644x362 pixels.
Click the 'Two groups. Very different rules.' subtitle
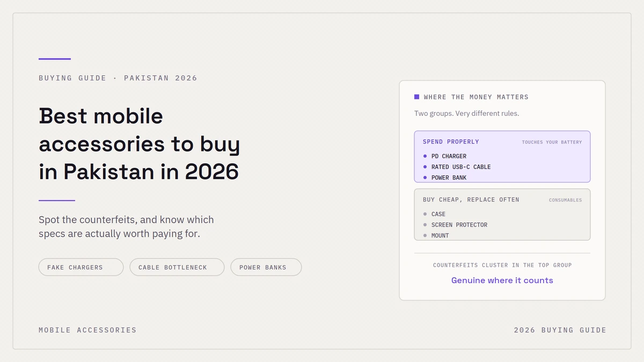point(467,113)
